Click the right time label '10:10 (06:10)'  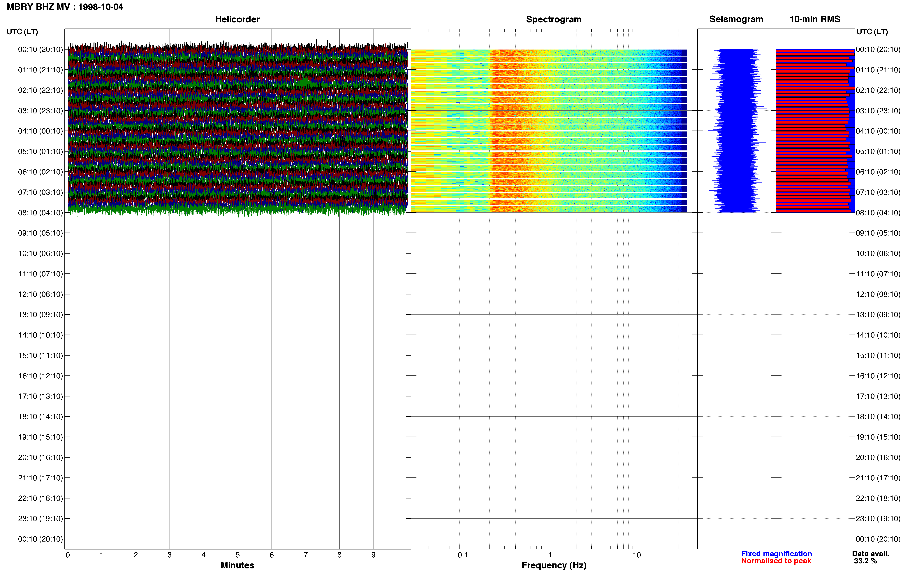click(x=878, y=253)
